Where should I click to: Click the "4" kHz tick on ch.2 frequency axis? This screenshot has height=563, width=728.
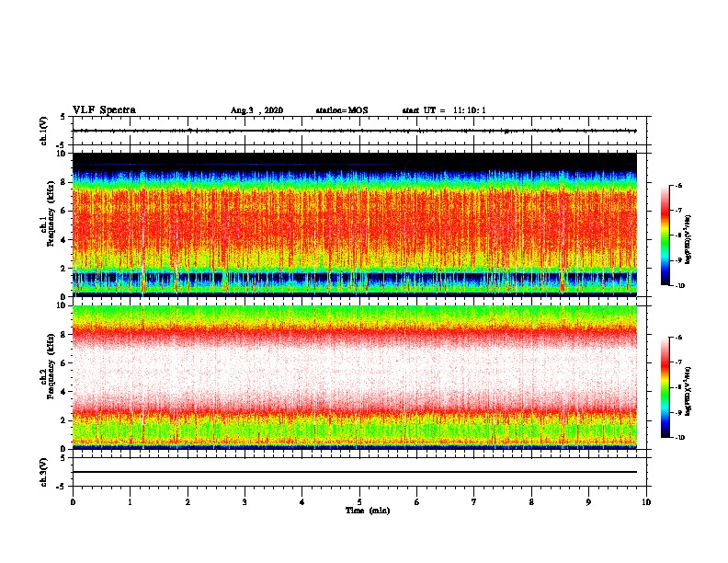tap(65, 392)
